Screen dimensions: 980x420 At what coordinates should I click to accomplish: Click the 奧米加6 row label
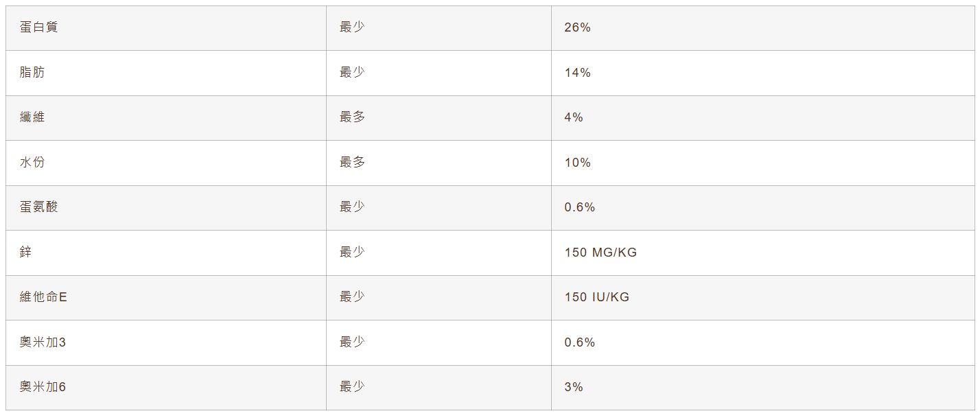(x=43, y=387)
